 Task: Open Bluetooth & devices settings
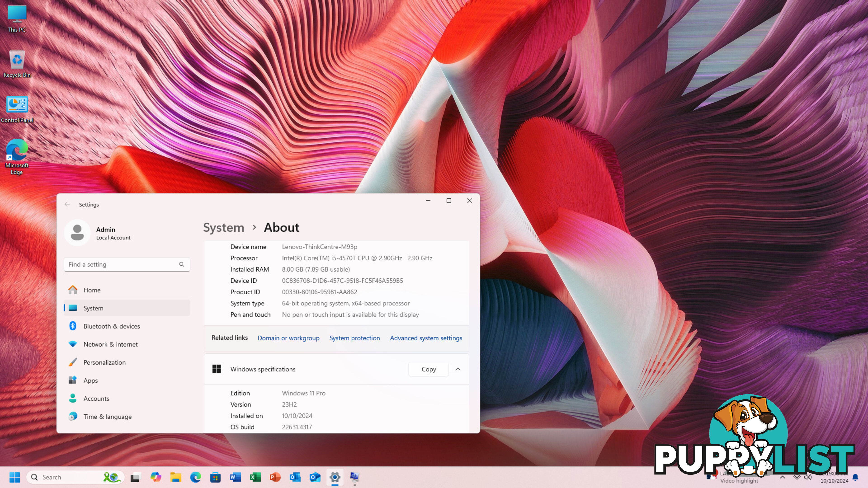pyautogui.click(x=127, y=326)
